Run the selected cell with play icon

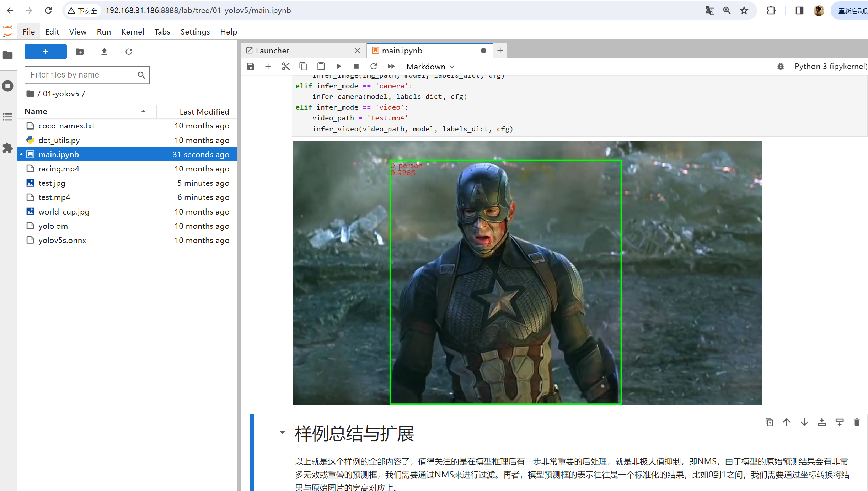pyautogui.click(x=338, y=66)
